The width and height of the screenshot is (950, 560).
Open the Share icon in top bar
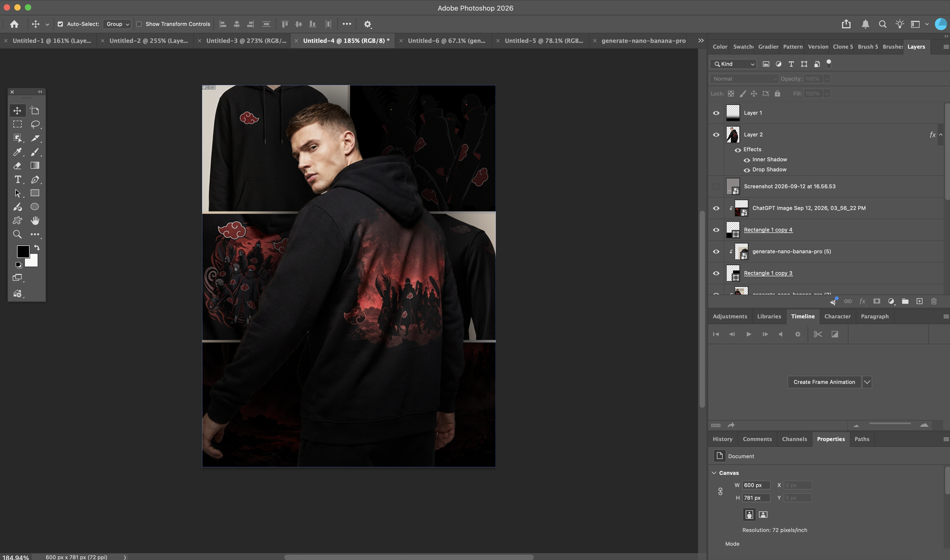click(x=846, y=24)
